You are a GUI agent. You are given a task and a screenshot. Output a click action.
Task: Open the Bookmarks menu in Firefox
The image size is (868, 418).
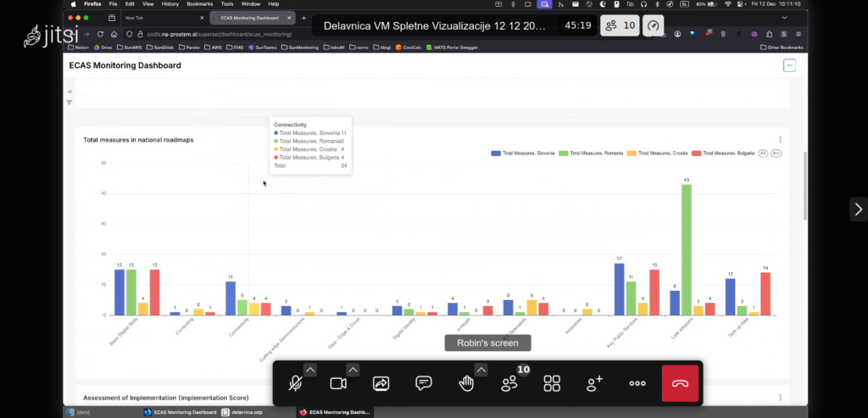tap(200, 4)
